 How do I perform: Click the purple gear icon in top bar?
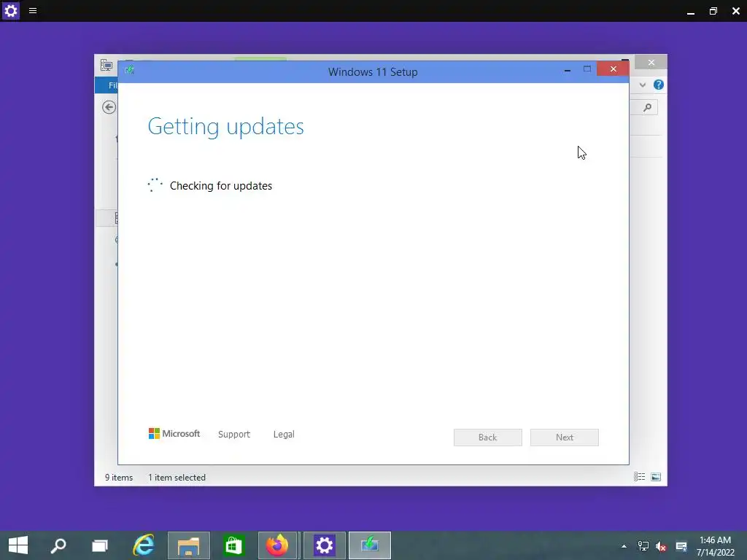tap(10, 10)
